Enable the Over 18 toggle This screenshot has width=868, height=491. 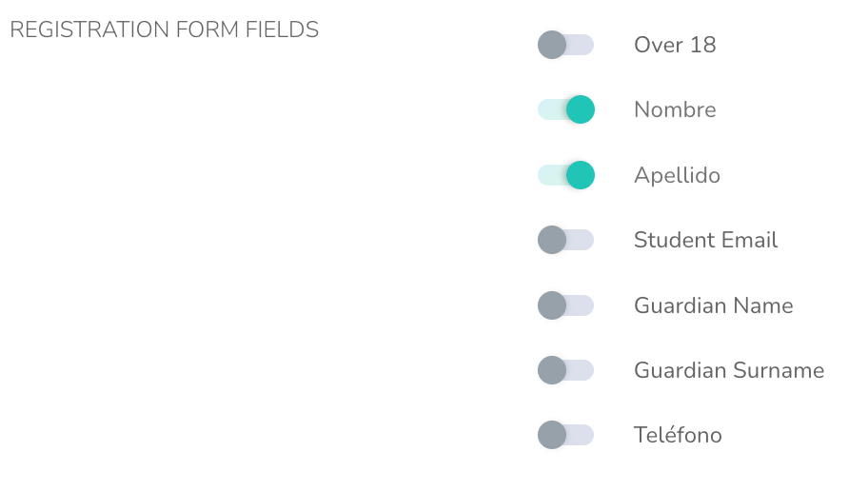565,45
